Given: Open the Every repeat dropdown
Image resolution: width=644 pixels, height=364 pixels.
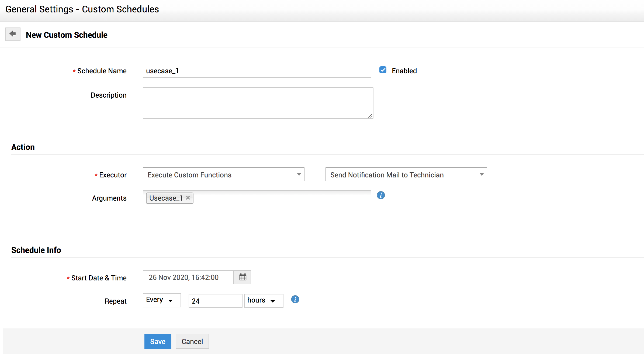Looking at the screenshot, I should click(x=162, y=300).
